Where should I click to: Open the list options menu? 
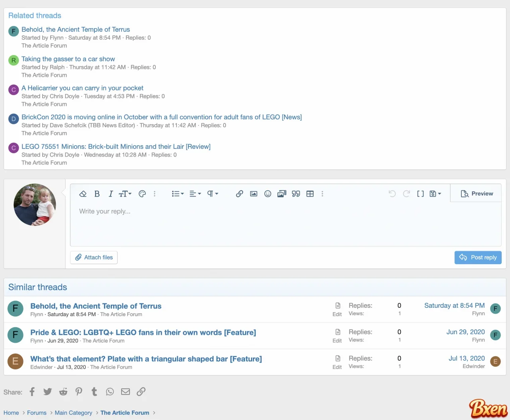pyautogui.click(x=177, y=194)
